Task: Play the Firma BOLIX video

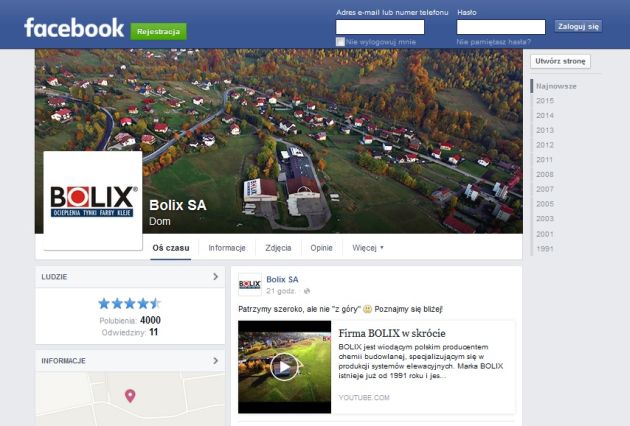Action: 284,367
